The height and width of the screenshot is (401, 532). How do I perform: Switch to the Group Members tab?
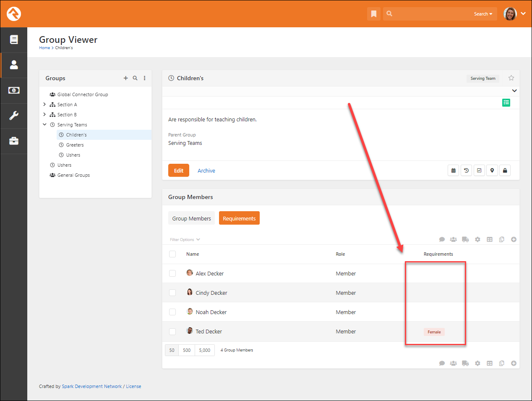191,218
